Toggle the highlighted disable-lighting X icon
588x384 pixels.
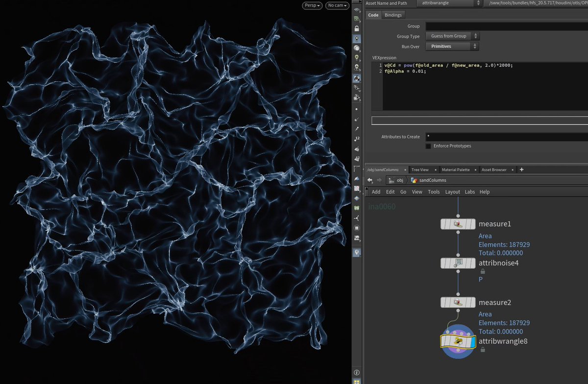coord(357,38)
